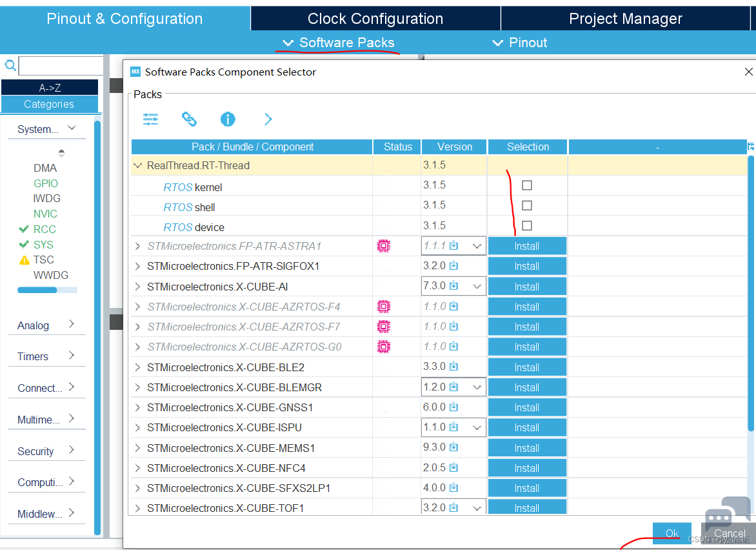Open the X-CUBE-AI version dropdown
Viewport: 756px width, 550px height.
(477, 287)
